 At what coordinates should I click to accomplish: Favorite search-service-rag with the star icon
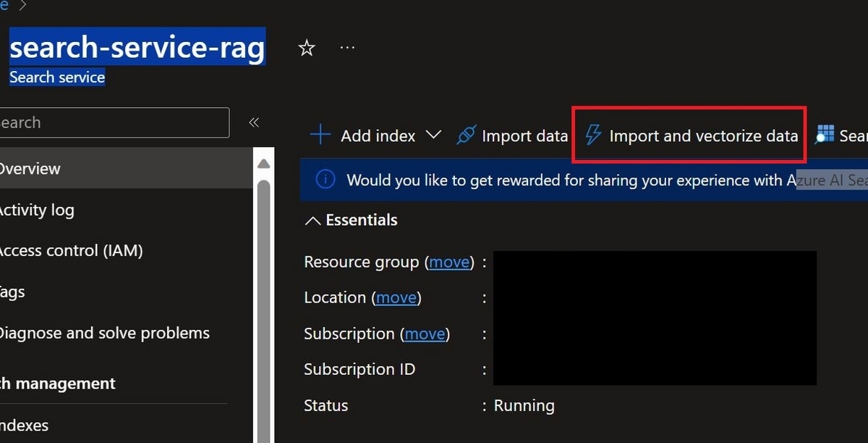point(307,48)
